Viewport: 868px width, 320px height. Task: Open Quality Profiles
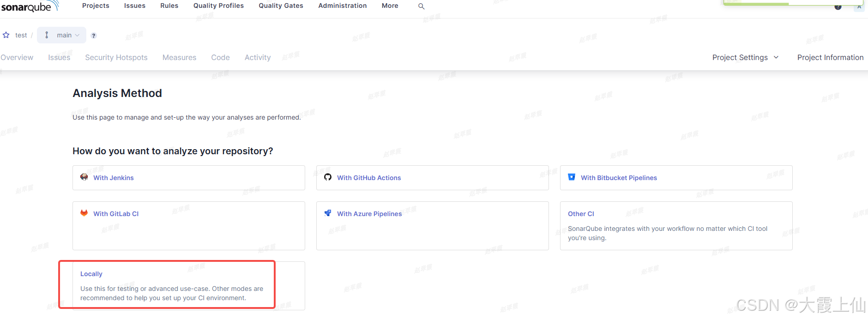click(218, 6)
